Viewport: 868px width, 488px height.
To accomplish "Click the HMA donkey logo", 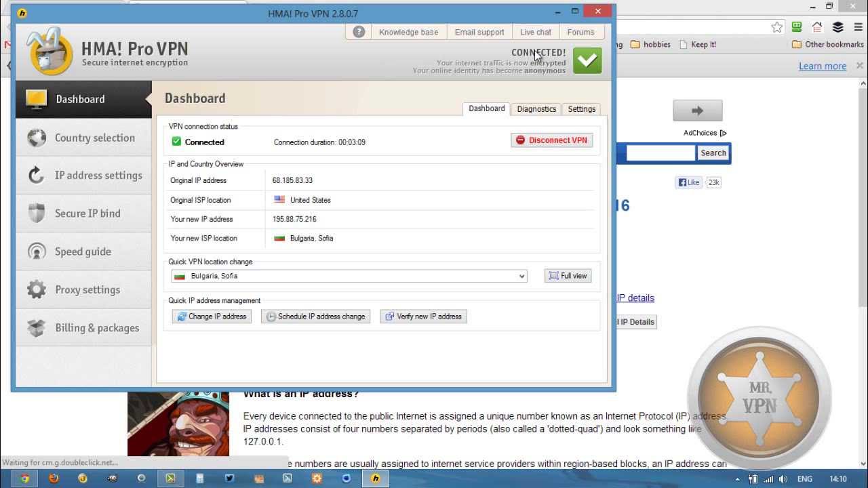I will point(50,51).
